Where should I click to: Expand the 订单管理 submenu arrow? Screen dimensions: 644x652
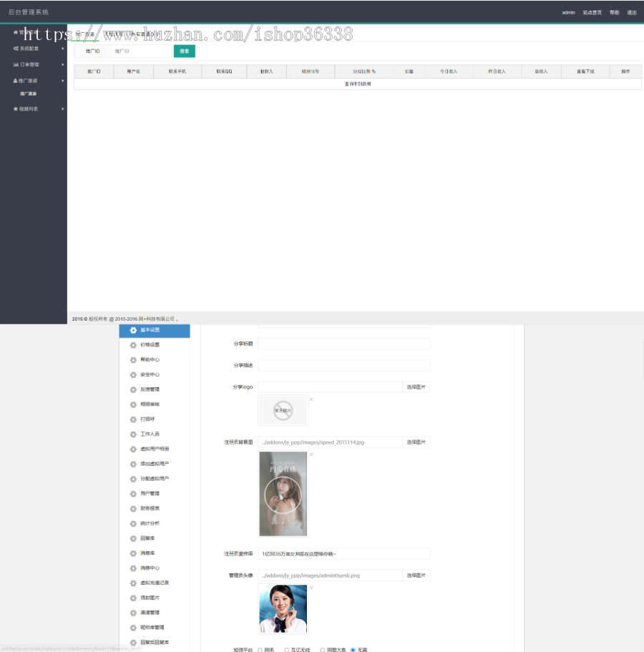click(x=63, y=64)
